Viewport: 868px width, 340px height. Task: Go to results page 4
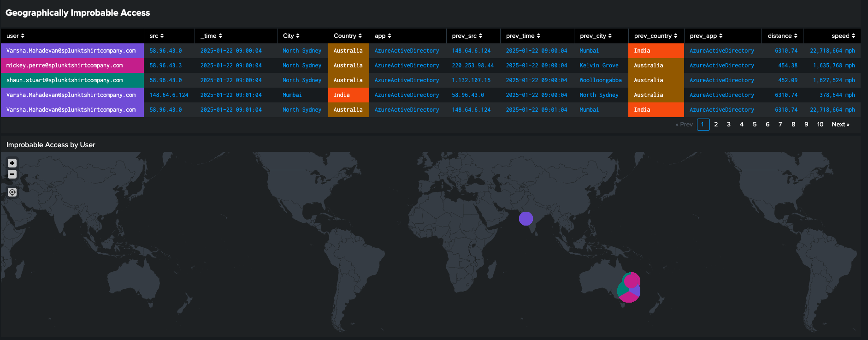[742, 125]
